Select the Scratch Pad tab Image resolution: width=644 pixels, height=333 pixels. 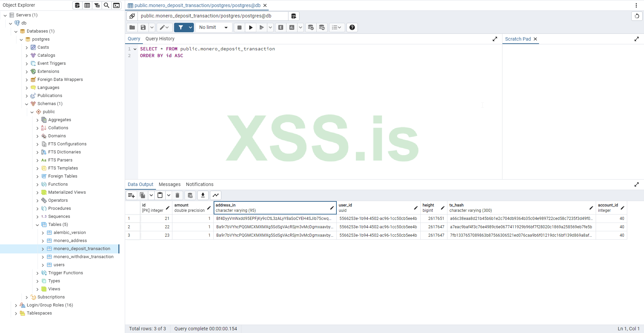coord(518,39)
